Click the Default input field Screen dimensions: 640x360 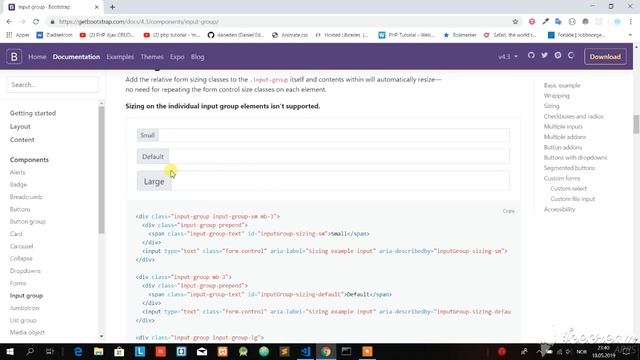coord(339,156)
